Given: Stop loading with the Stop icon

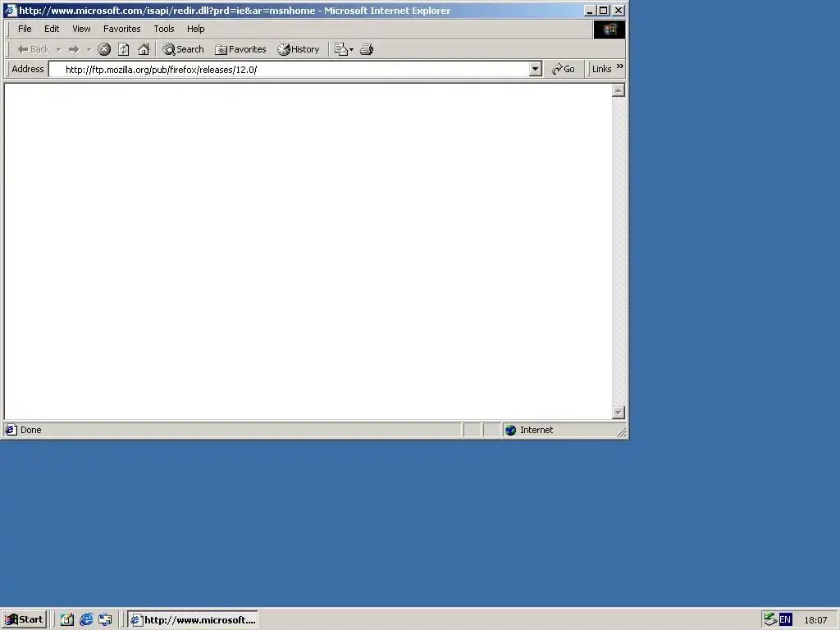Looking at the screenshot, I should (x=104, y=49).
